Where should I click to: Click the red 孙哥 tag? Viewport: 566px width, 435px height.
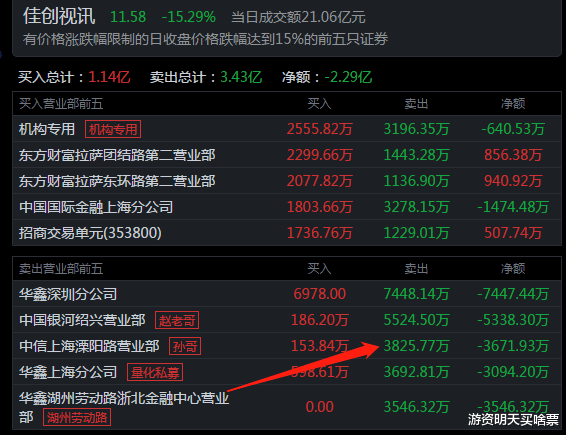pos(185,346)
